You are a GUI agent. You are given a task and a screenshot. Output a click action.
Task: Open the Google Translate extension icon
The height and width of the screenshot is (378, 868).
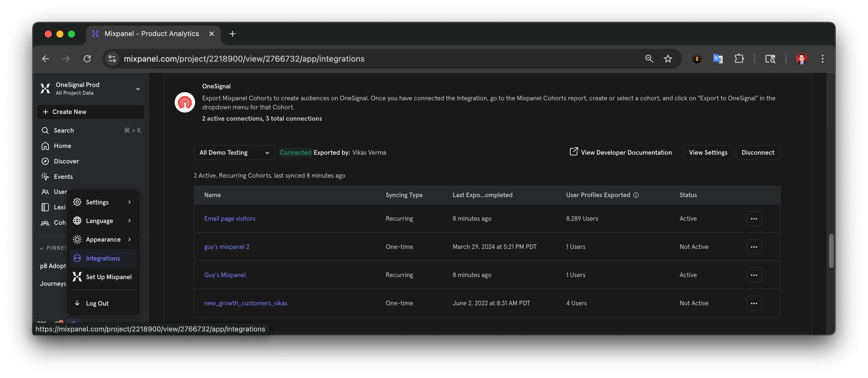coord(718,59)
